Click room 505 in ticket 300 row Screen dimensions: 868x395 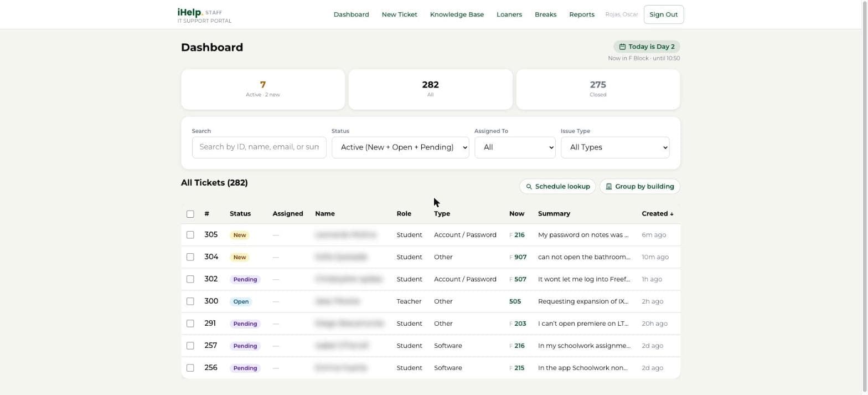click(x=515, y=301)
